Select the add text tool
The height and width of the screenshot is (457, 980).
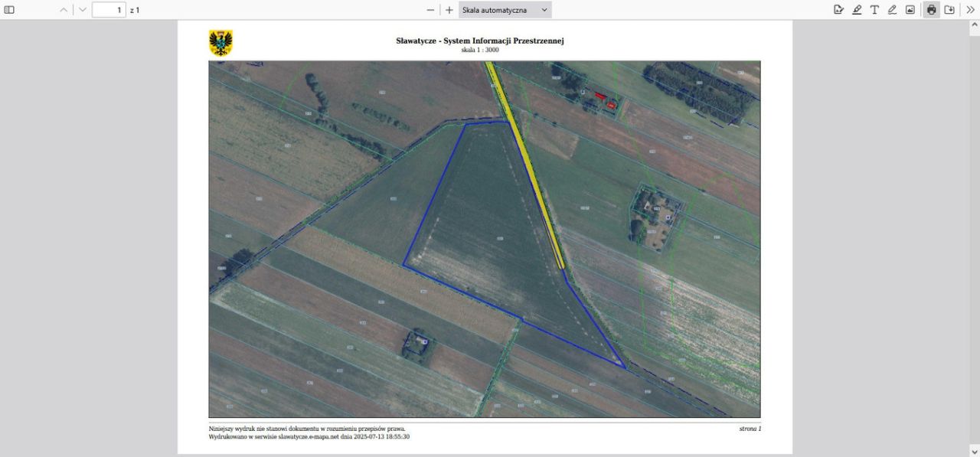tap(874, 10)
